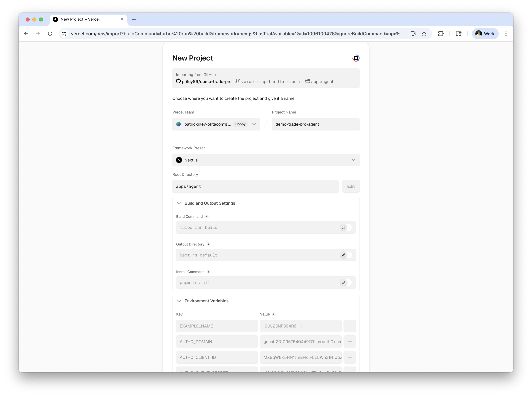Remove the AUTH0_CLIENT_ID variable row

350,357
